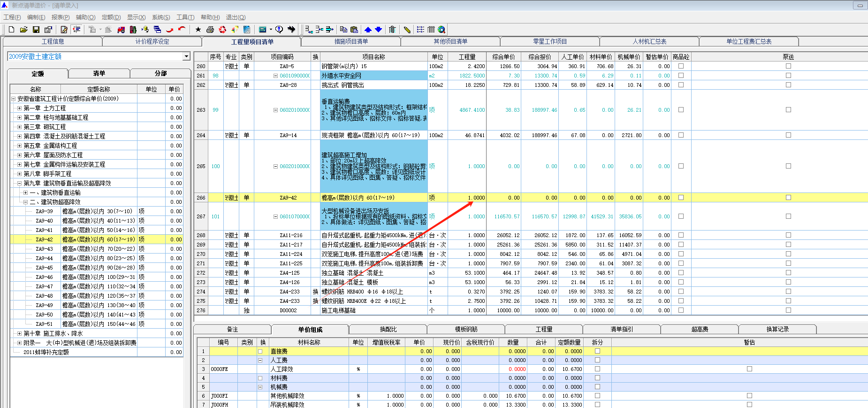868x408 pixels.
Task: Click the edit note pencil icon
Action: [x=64, y=30]
